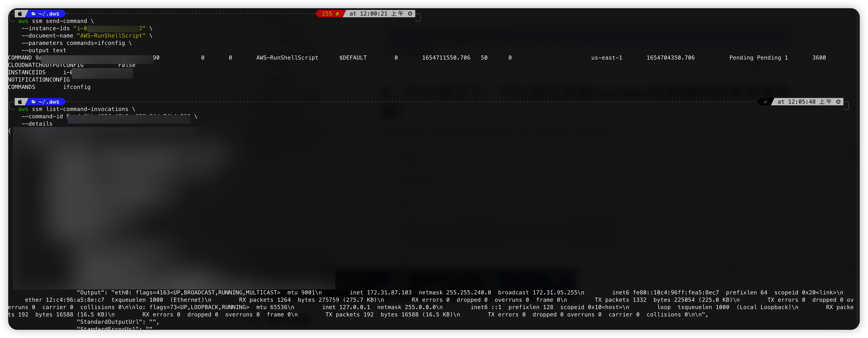Click the folder icon in second prompt

point(33,102)
